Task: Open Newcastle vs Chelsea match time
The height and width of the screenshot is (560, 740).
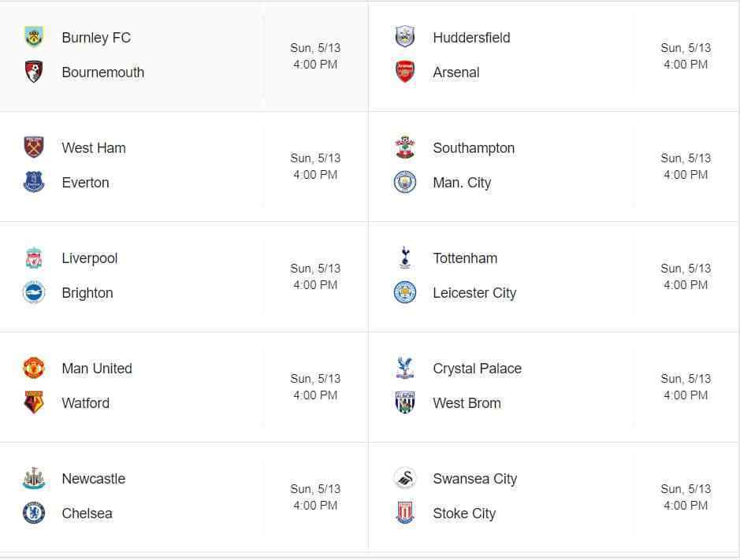Action: pyautogui.click(x=315, y=506)
